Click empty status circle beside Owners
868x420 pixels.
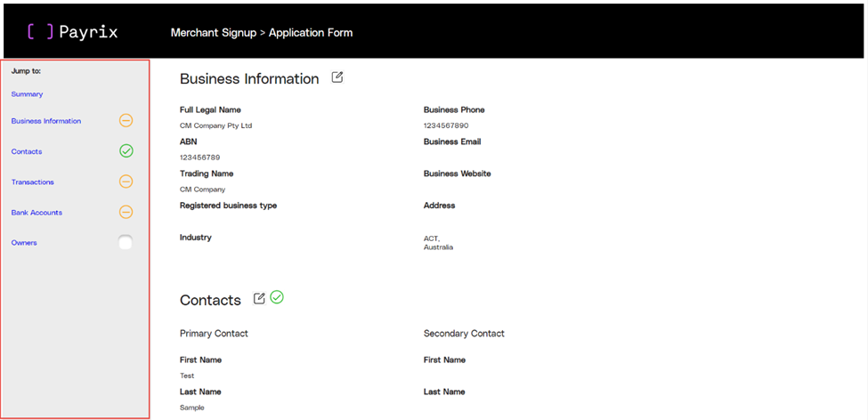point(126,242)
